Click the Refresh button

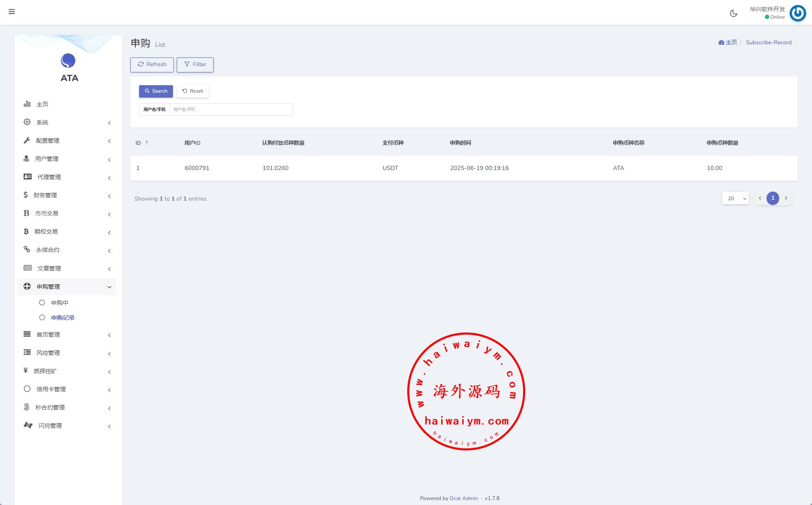point(152,65)
